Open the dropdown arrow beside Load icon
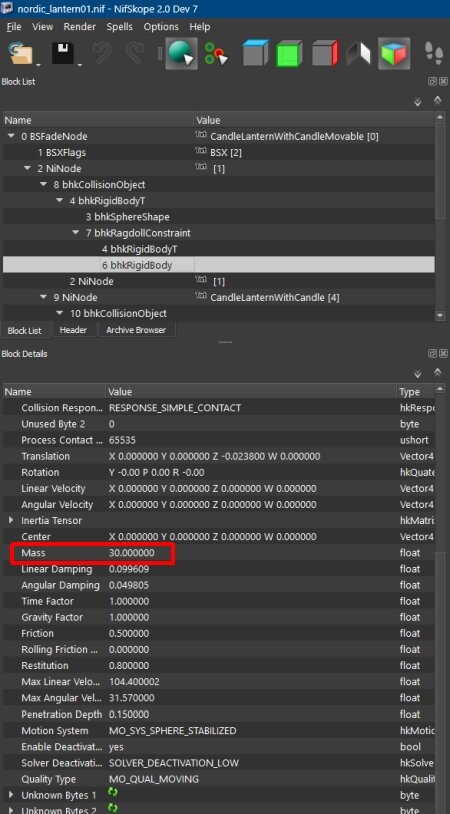The height and width of the screenshot is (814, 450). [38, 65]
